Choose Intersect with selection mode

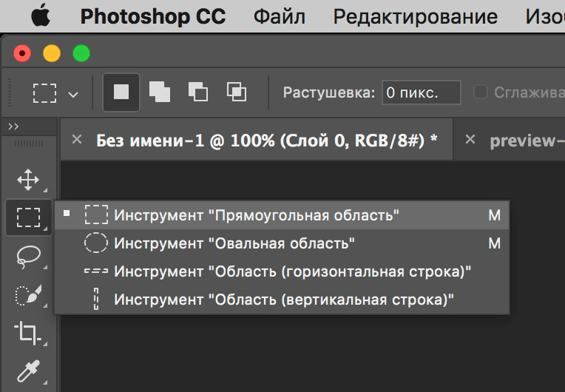tap(237, 92)
